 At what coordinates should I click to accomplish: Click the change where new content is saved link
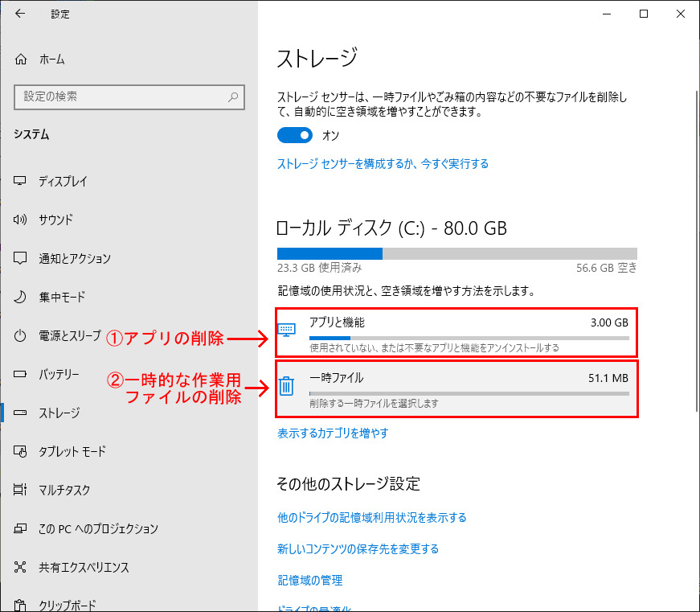(x=358, y=549)
